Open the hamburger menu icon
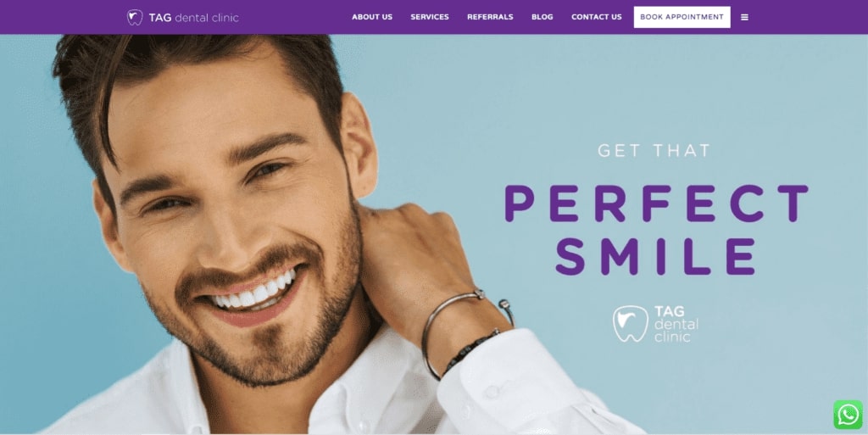Image resolution: width=868 pixels, height=435 pixels. tap(744, 17)
